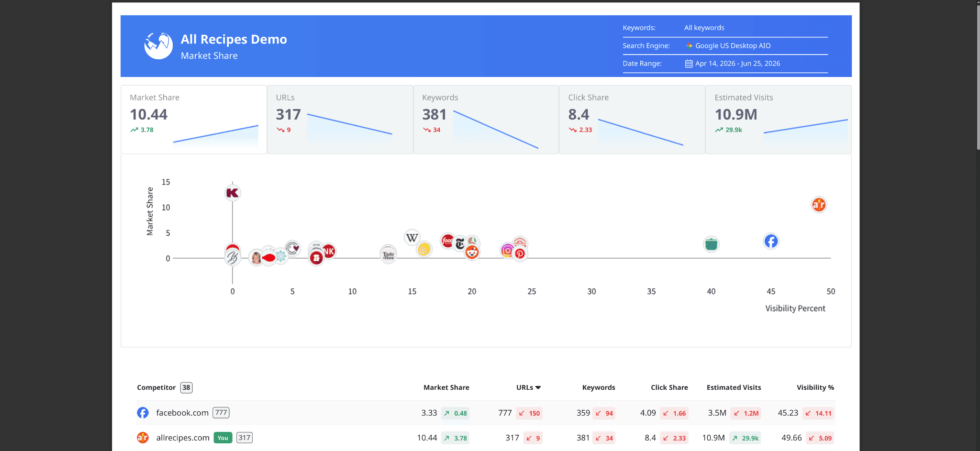Click the 359 keywords value for facebook.com
This screenshot has width=980, height=451.
click(x=583, y=413)
